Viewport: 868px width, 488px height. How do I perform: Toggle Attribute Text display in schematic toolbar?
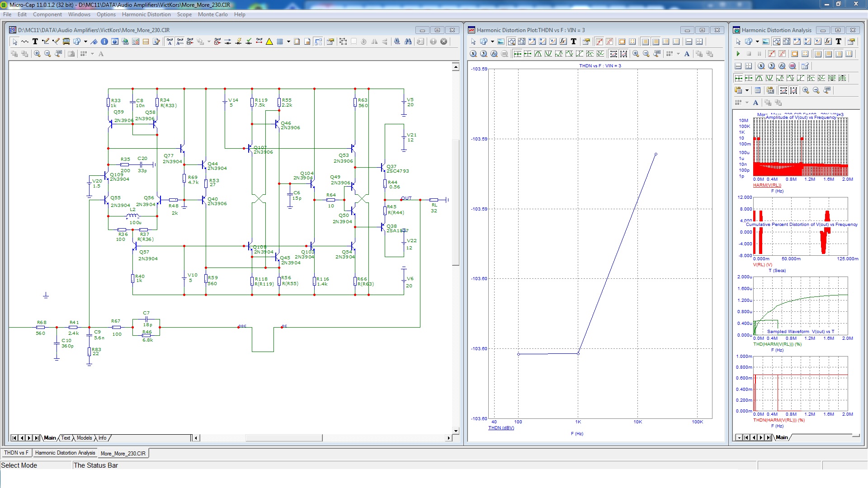click(170, 42)
